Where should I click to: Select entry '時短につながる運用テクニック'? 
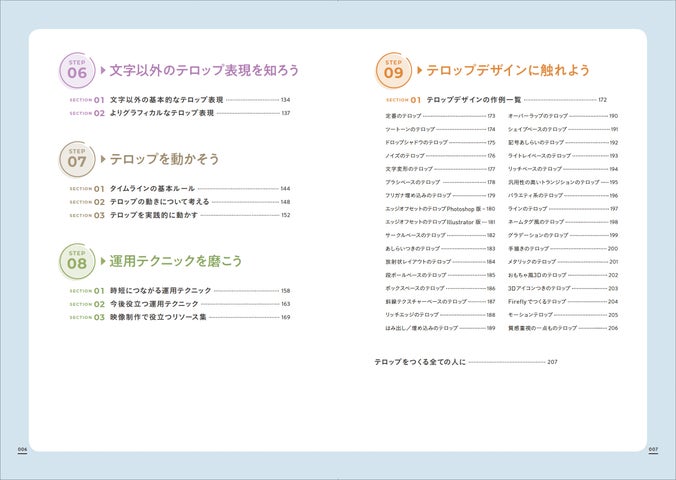coord(160,291)
